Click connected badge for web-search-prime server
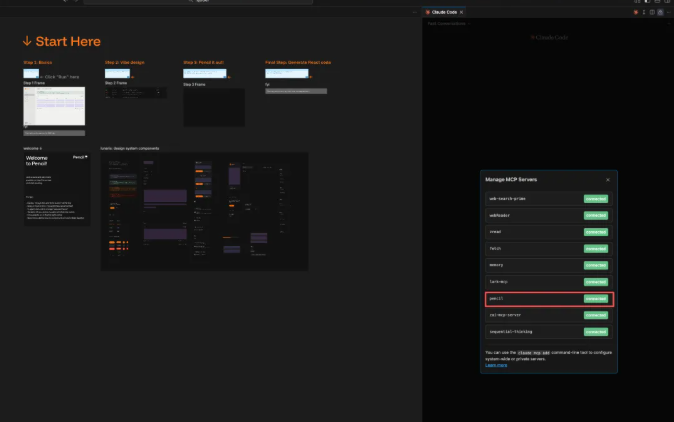The height and width of the screenshot is (422, 674). pos(596,199)
